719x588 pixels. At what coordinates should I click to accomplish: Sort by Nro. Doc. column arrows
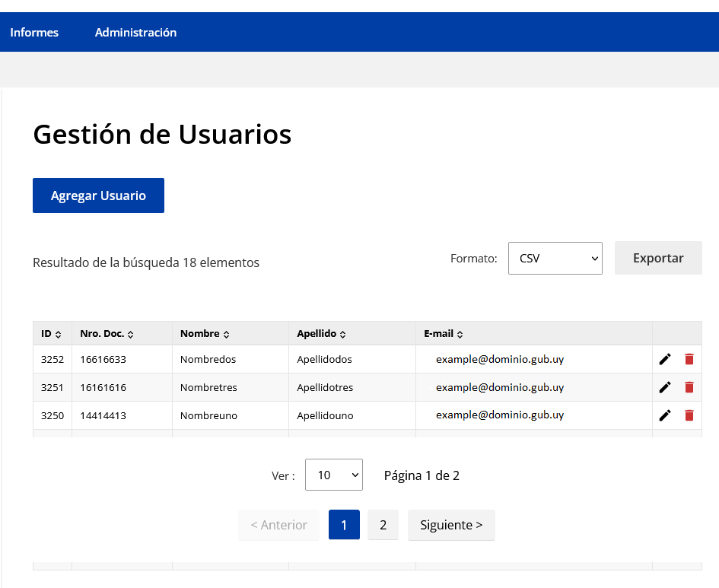pos(131,335)
